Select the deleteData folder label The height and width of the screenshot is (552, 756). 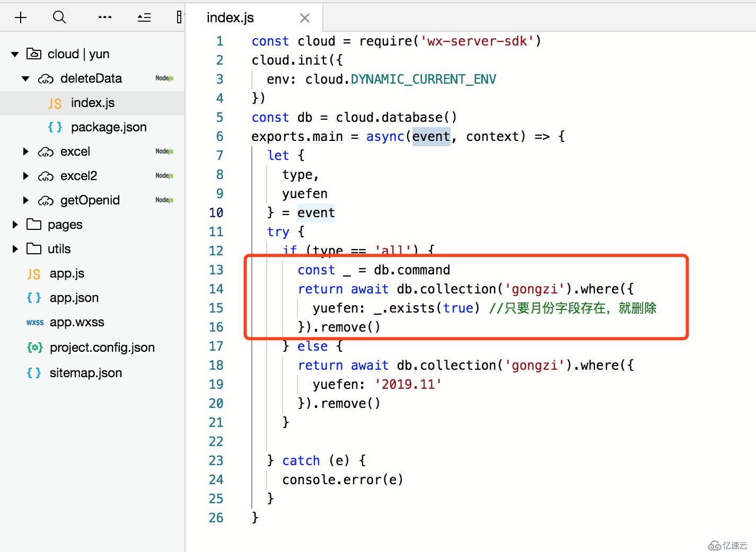coord(91,78)
